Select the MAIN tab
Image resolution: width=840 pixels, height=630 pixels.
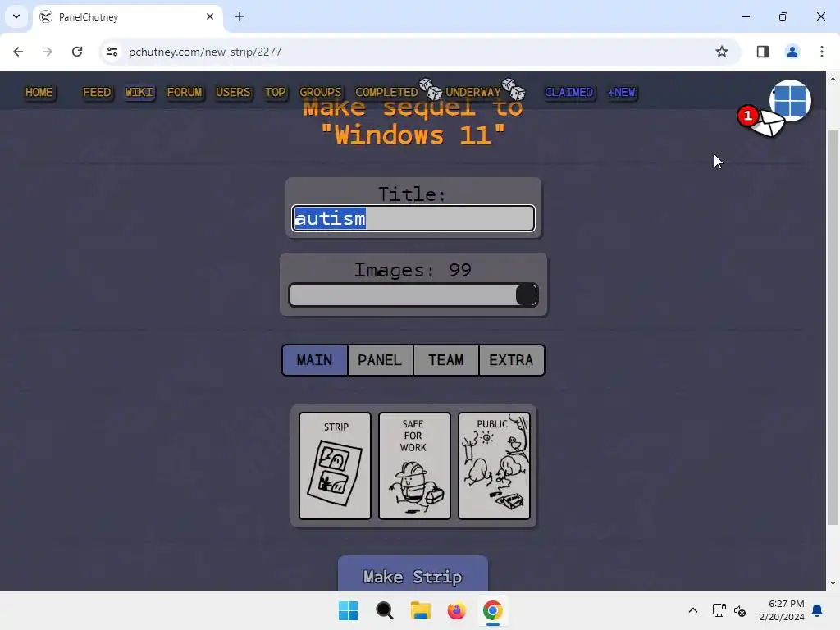(315, 360)
